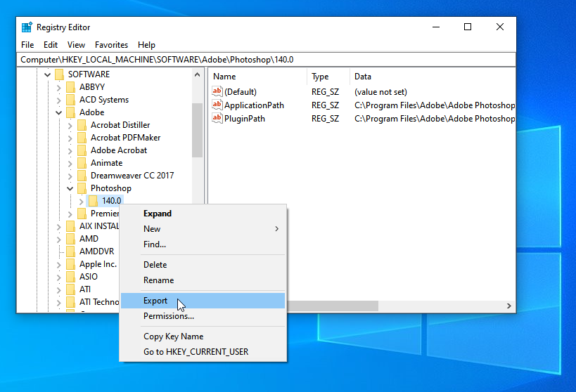576x392 pixels.
Task: Choose Export from the context menu
Action: (x=155, y=301)
